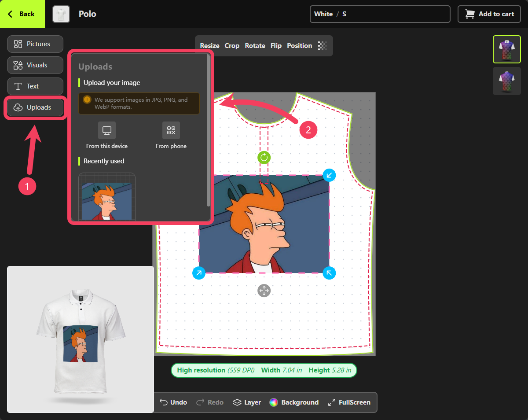
Task: Open the Background color picker
Action: 294,402
